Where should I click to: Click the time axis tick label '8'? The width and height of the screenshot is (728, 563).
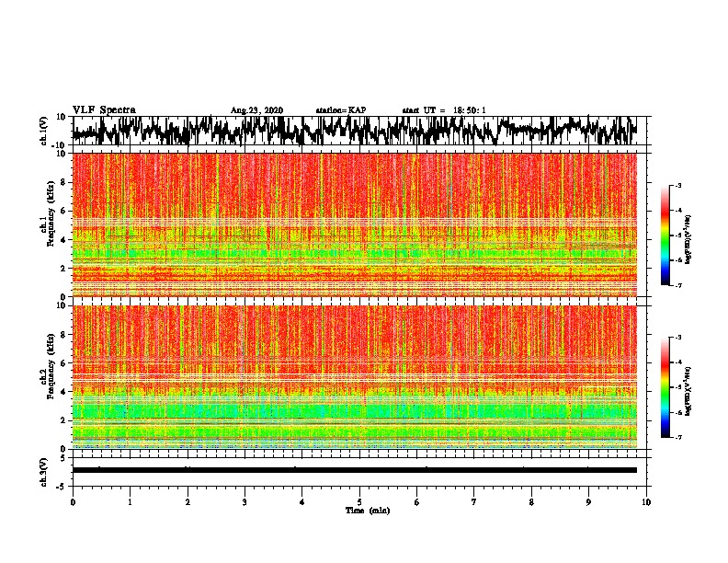(531, 502)
